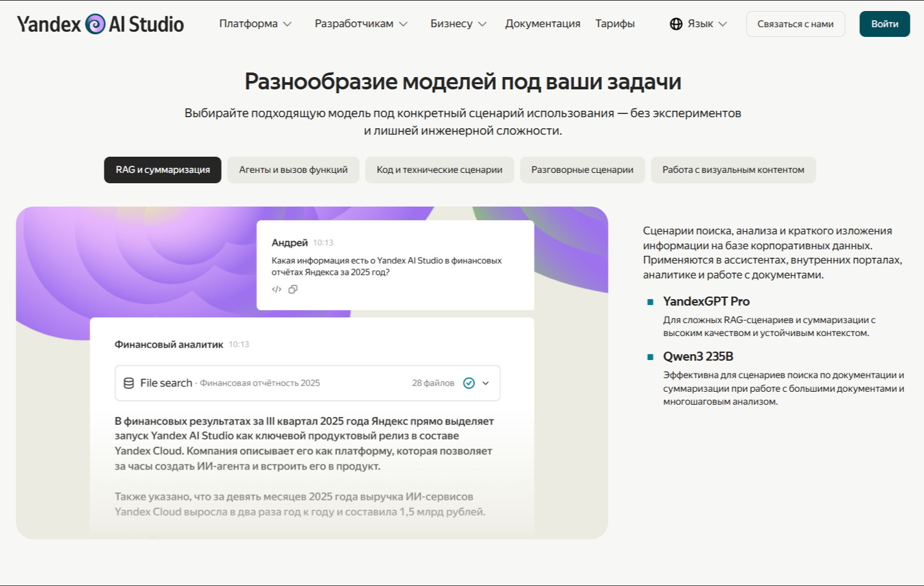Switch to Работа с визуальным контентом tab
The width and height of the screenshot is (924, 586).
click(733, 170)
